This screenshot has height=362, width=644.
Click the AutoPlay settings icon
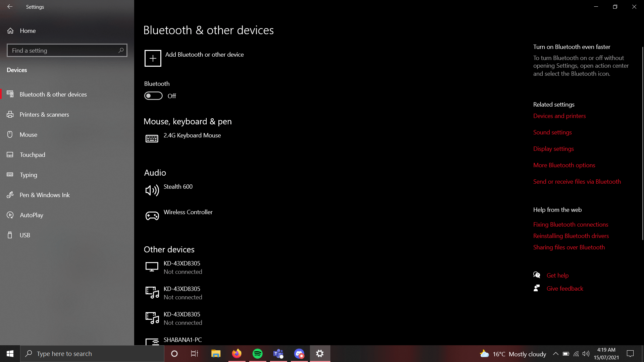click(10, 215)
